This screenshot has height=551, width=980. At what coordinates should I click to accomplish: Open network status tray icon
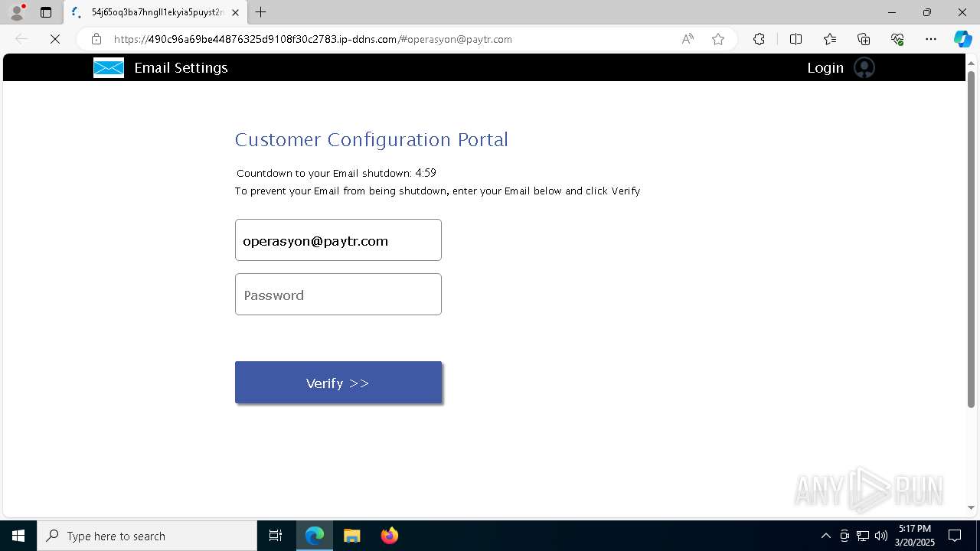click(x=863, y=536)
